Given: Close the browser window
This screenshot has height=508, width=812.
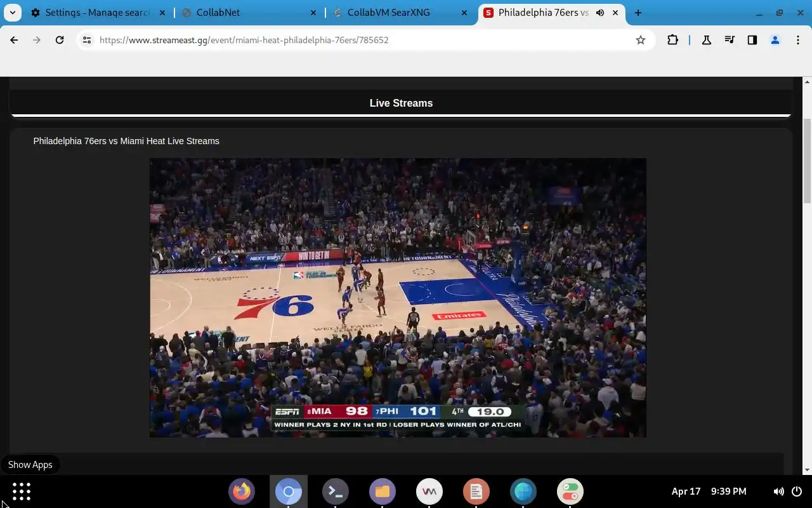Looking at the screenshot, I should (799, 13).
